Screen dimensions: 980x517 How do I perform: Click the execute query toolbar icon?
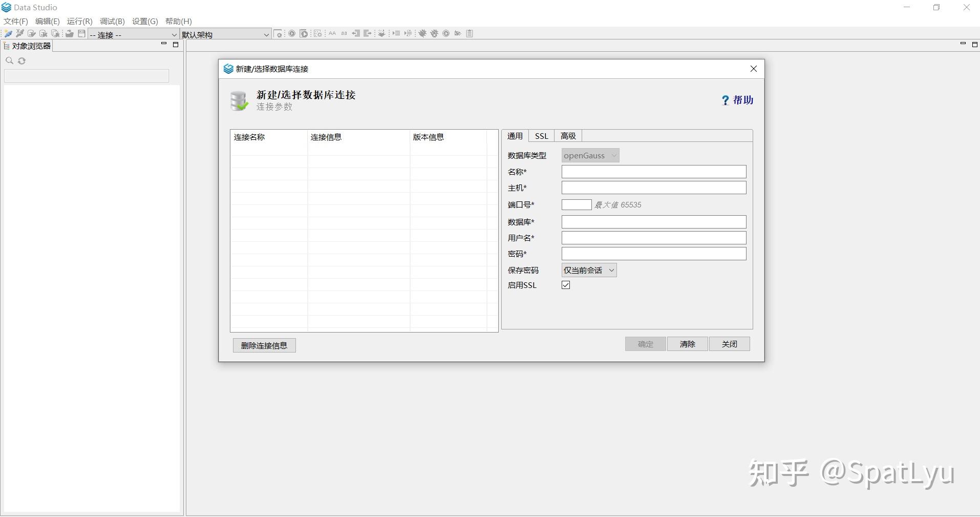tap(291, 33)
